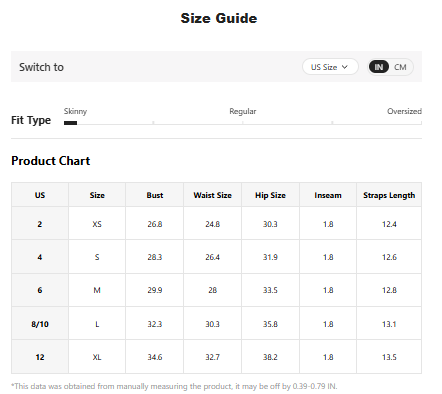Select US size 4 row label
The height and width of the screenshot is (394, 442).
pos(40,257)
